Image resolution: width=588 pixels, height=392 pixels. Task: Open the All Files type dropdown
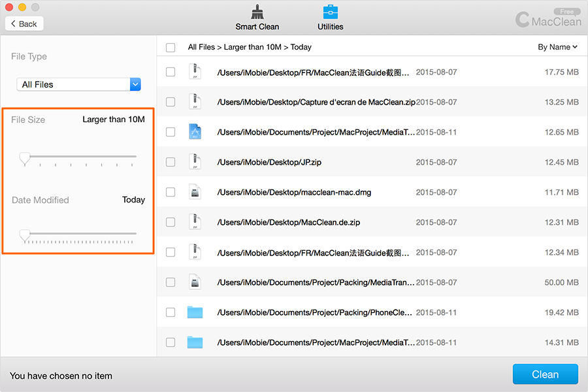(x=78, y=84)
